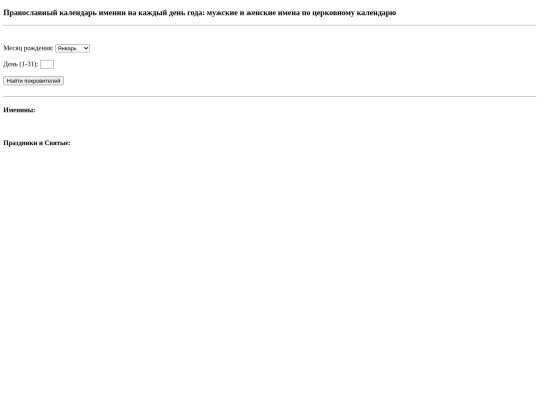The height and width of the screenshot is (405, 540).
Task: Focus the День (1-31) input field
Action: tap(47, 64)
